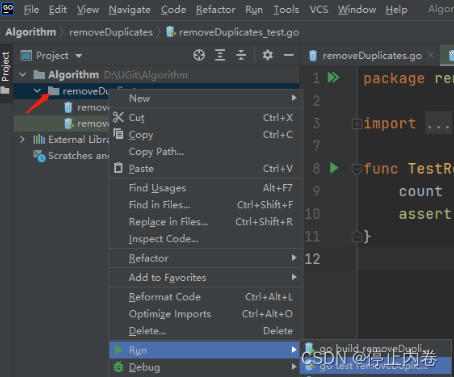Open the Code menu

click(173, 10)
